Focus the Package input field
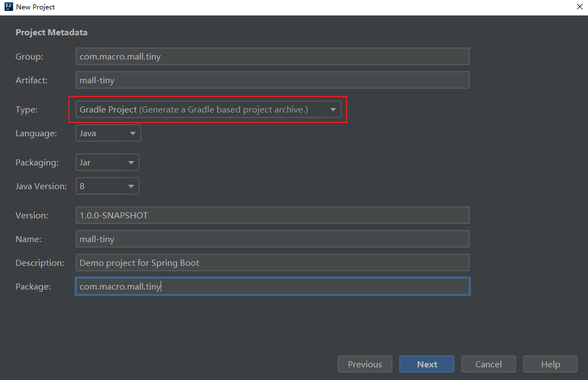 tap(272, 287)
